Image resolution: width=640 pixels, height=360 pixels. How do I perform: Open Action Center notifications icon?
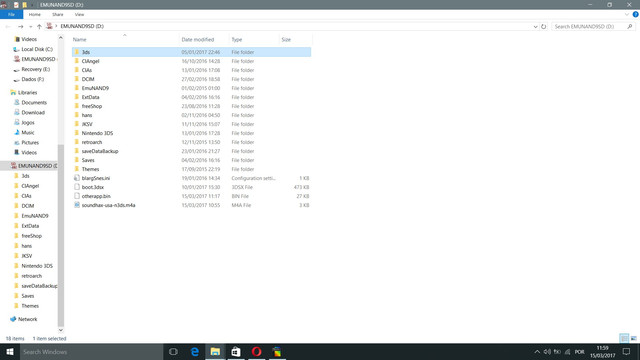pos(627,351)
